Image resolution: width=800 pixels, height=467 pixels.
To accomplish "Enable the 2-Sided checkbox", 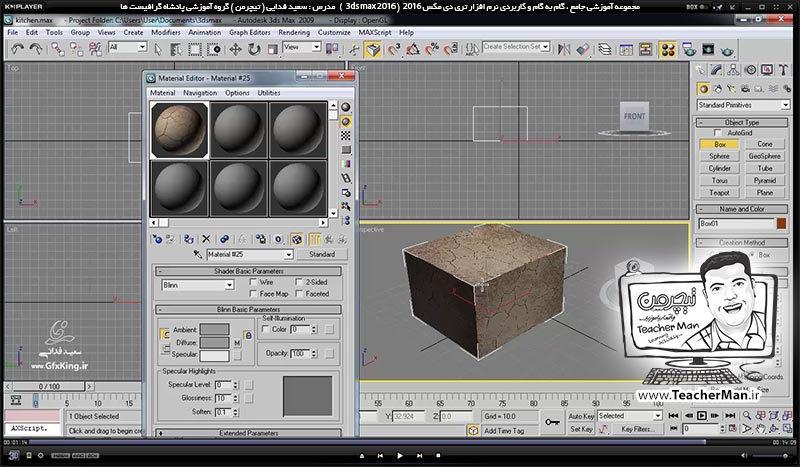I will [x=299, y=282].
